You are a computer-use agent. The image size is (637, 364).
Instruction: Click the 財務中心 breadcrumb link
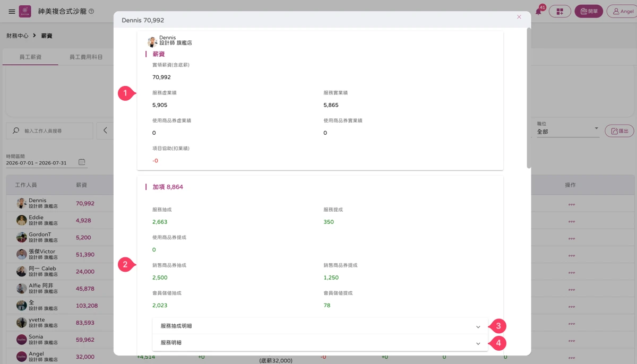[x=18, y=36]
